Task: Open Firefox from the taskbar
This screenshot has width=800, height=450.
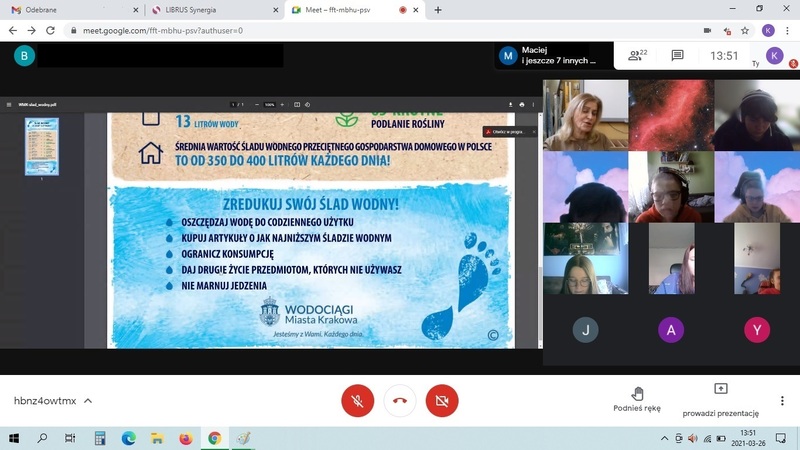Action: pyautogui.click(x=185, y=438)
